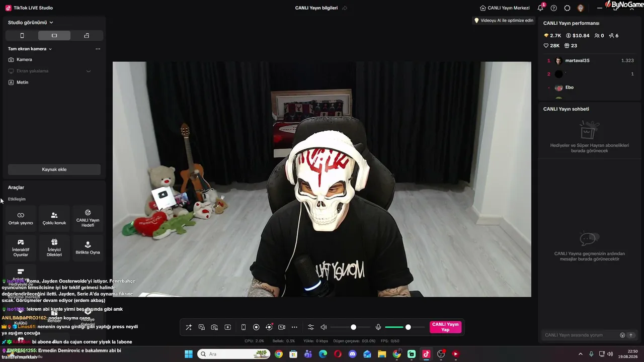644x362 pixels.
Task: Open the Birlikte Oyna tool
Action: click(88, 248)
